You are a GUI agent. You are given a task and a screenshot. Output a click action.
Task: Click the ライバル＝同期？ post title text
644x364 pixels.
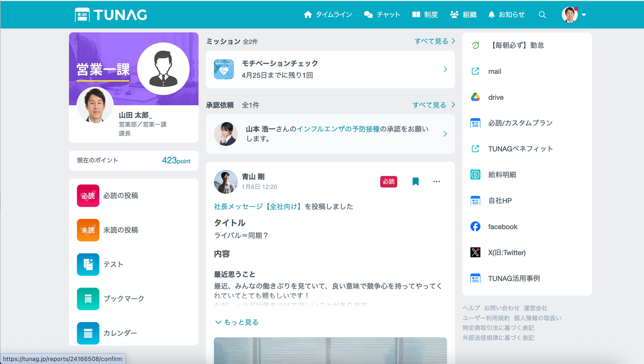click(x=241, y=236)
